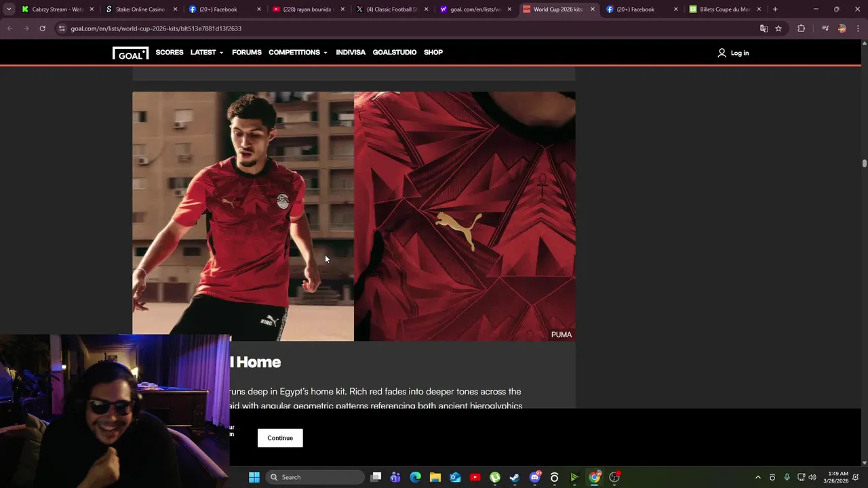Close the World Cup 2026 kits tab
The image size is (868, 488).
[593, 9]
